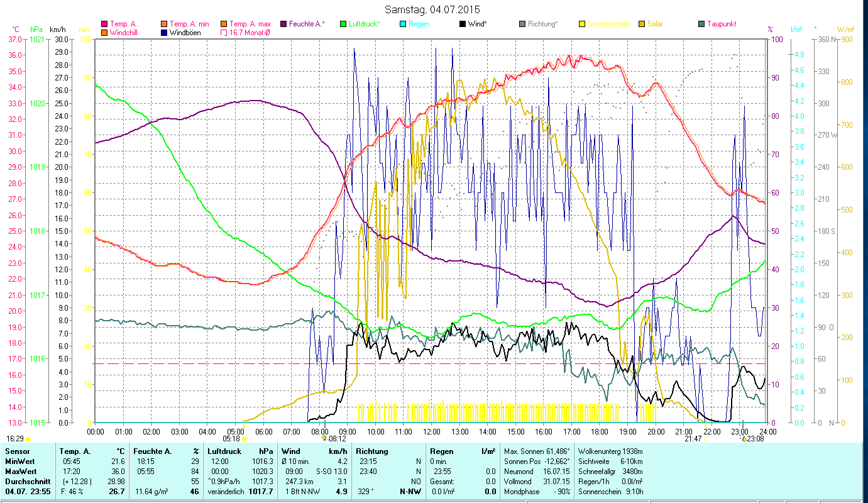The height and width of the screenshot is (503, 868).
Task: Click the green Luftdruck* legend square
Action: [x=343, y=24]
